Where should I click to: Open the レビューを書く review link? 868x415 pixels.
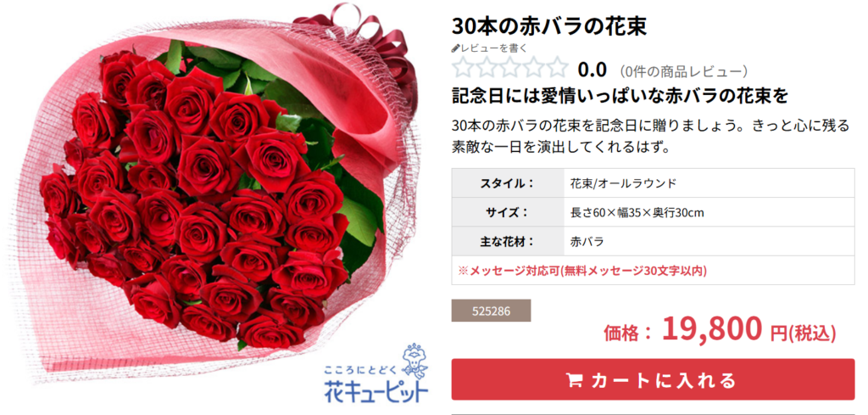pos(494,48)
